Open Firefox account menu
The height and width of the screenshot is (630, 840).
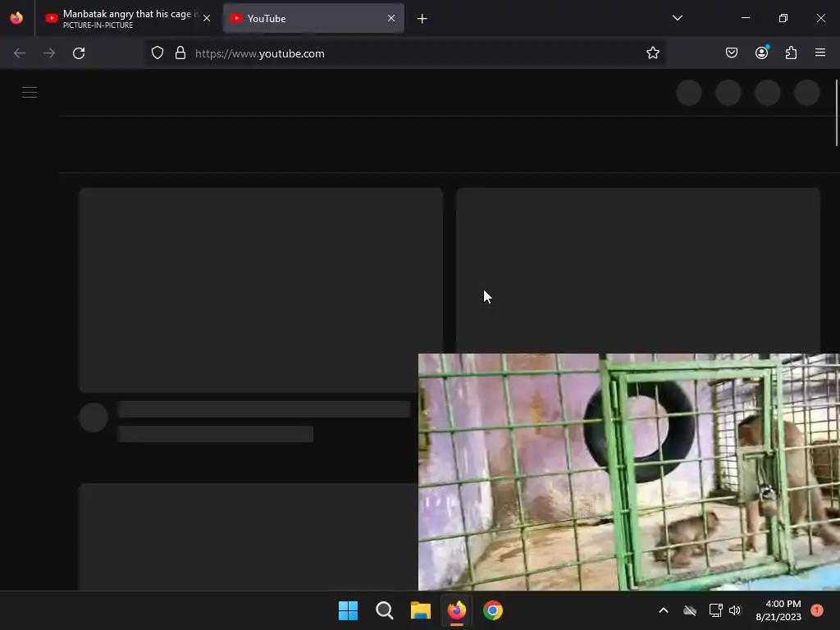coord(762,52)
